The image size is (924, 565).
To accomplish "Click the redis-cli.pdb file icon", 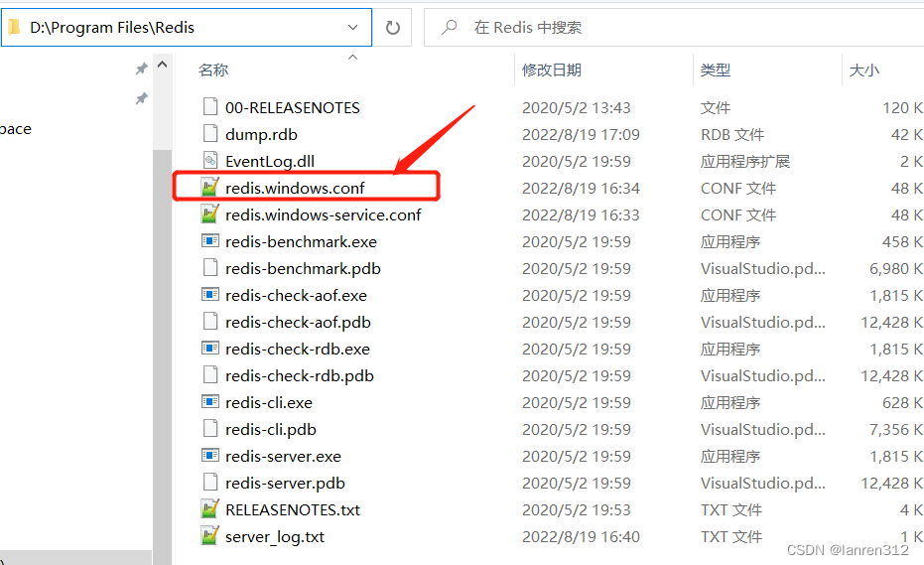I will click(209, 429).
